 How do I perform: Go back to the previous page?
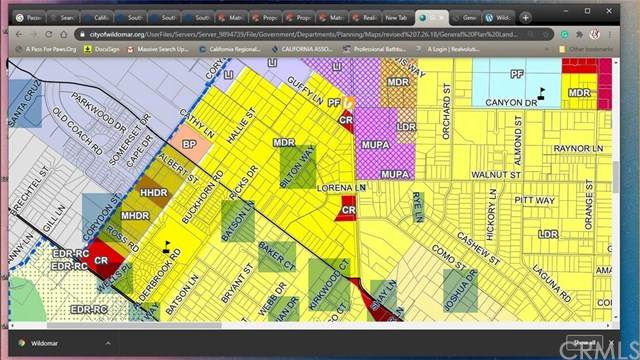coord(19,35)
